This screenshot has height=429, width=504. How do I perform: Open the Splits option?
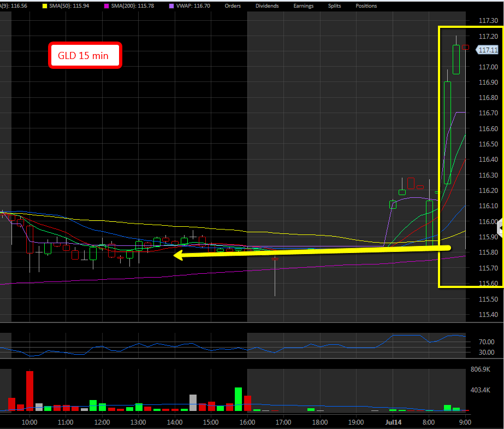335,5
